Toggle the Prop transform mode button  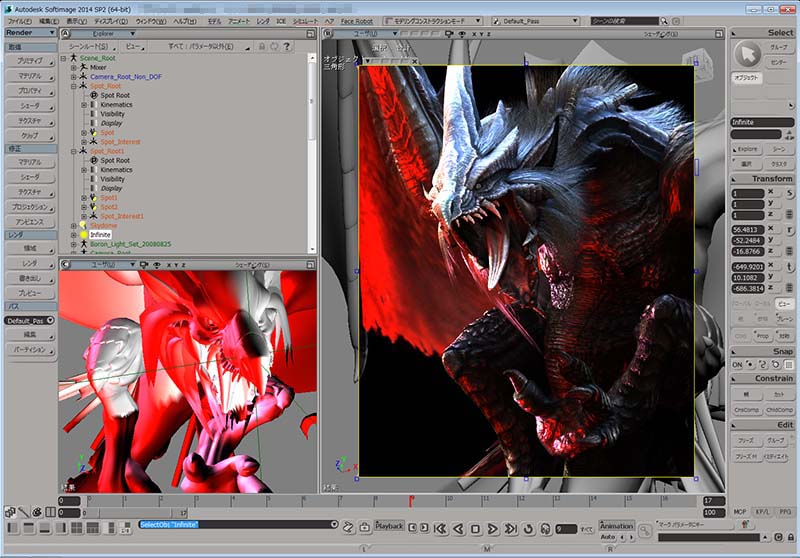point(762,336)
